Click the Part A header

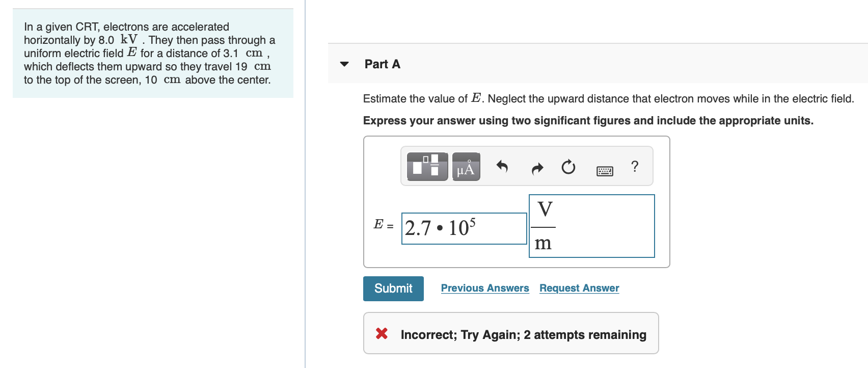coord(383,64)
